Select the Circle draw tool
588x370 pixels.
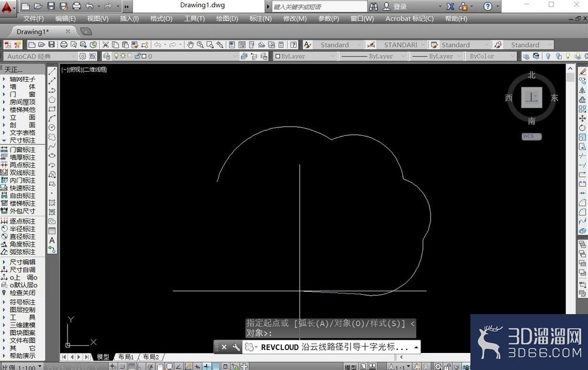tap(52, 128)
